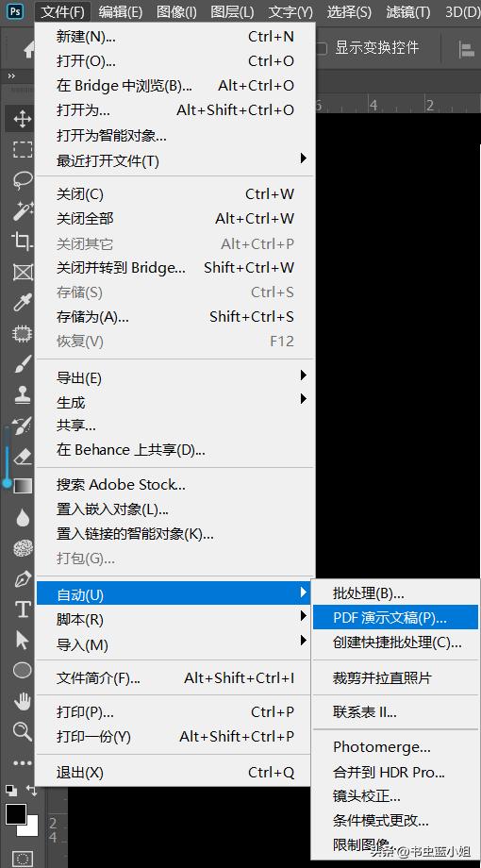
Task: Open the 图像(I) menu
Action: tap(176, 11)
